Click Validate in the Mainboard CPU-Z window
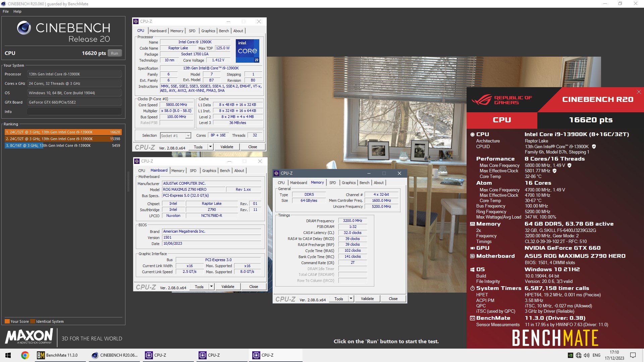This screenshot has height=362, width=644. click(x=228, y=287)
